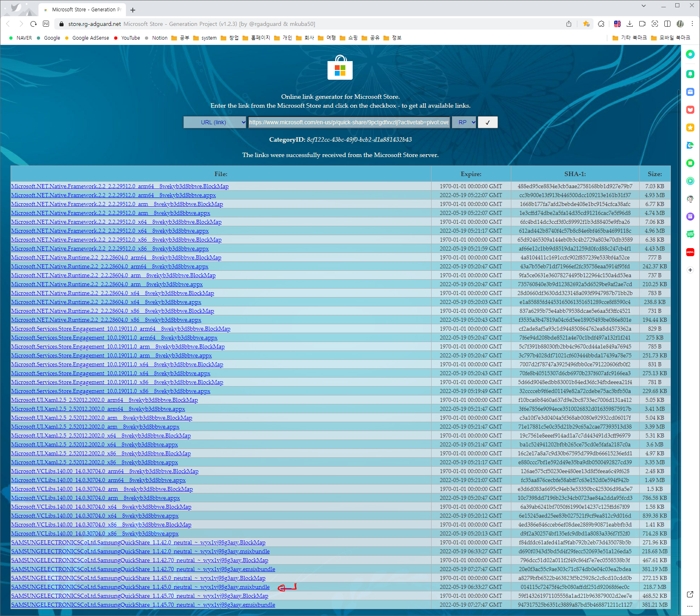Open the red Pocket sidebar icon

[690, 110]
